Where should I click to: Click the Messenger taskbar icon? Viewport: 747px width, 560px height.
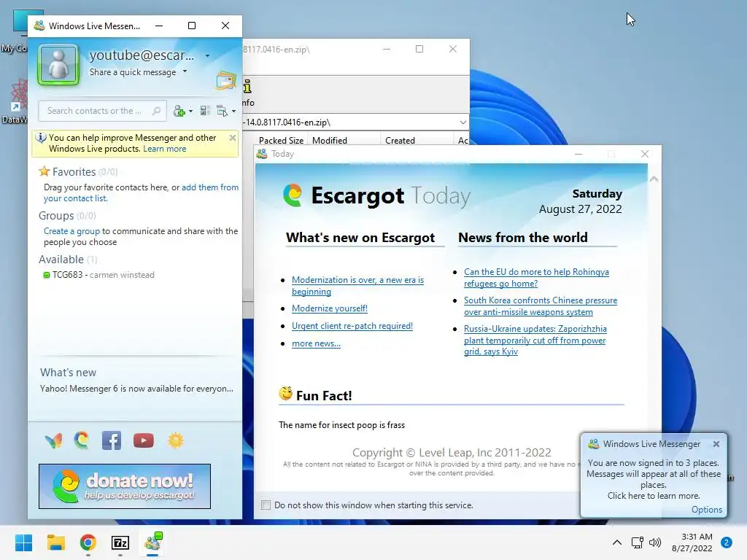pos(153,542)
